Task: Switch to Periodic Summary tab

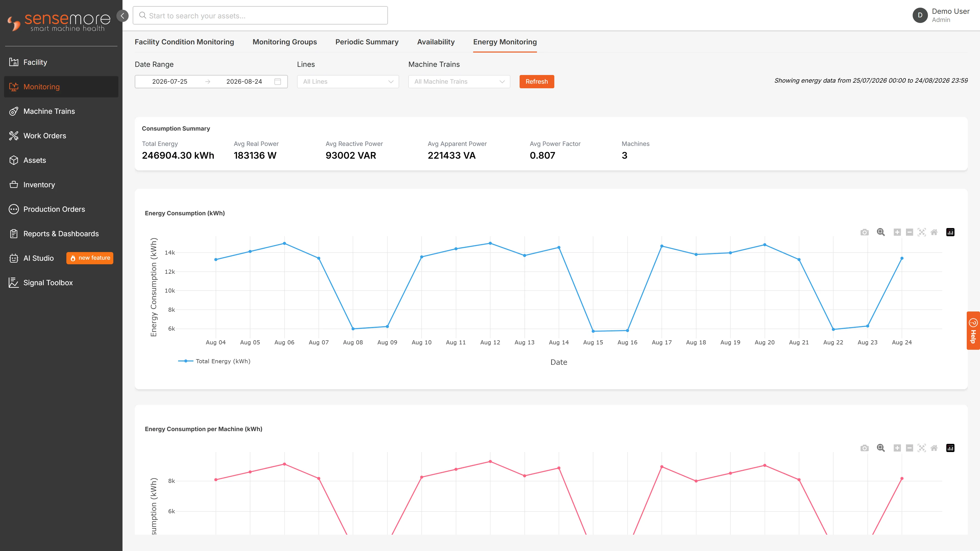Action: click(367, 42)
